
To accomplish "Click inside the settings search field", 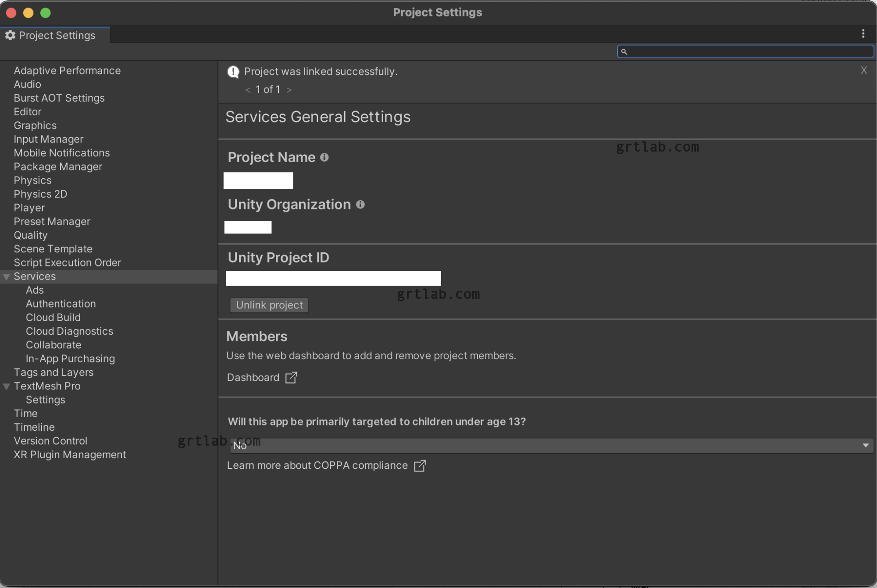I will 745,51.
